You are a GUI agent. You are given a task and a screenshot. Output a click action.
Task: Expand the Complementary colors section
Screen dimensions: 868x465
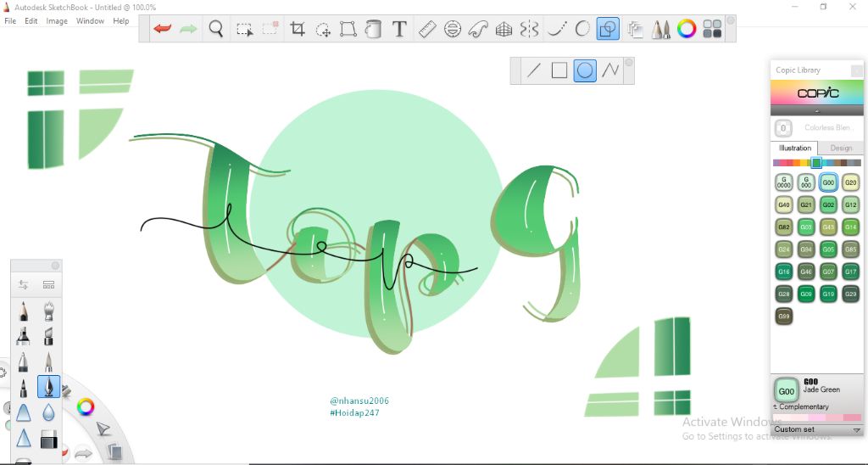(x=800, y=406)
